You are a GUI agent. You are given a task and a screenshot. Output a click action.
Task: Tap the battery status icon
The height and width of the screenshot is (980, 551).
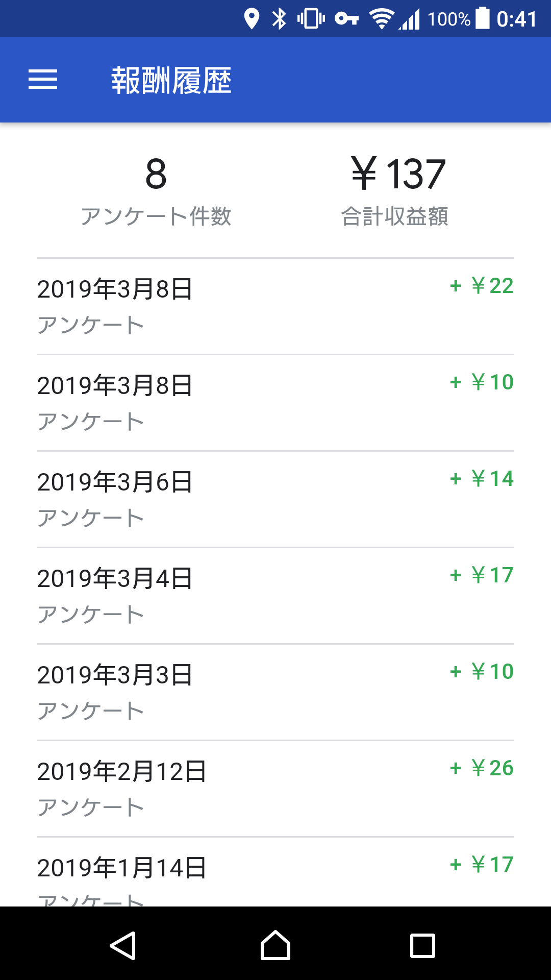point(482,19)
